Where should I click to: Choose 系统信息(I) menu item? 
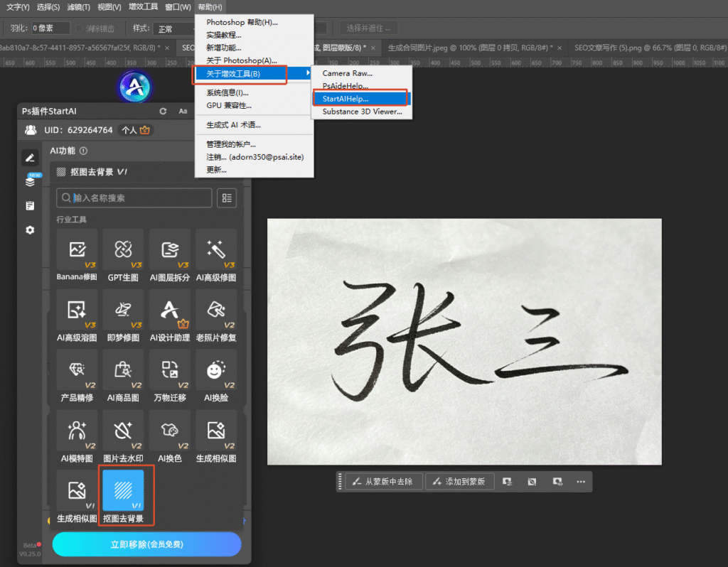coord(254,92)
